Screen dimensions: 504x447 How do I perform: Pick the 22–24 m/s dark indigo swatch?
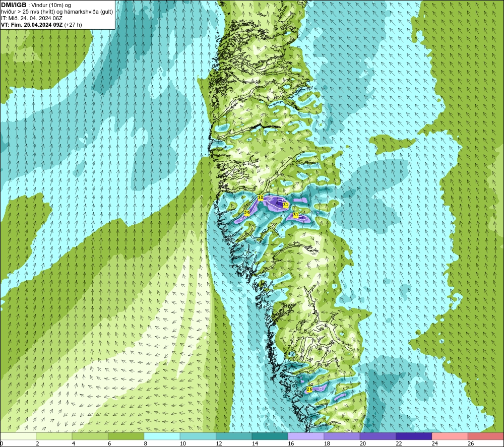[414, 436]
